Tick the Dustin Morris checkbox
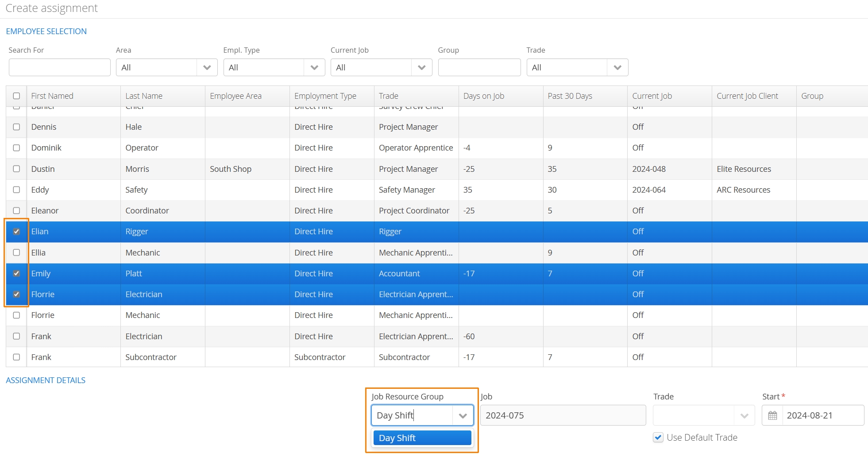The width and height of the screenshot is (868, 465). [16, 169]
